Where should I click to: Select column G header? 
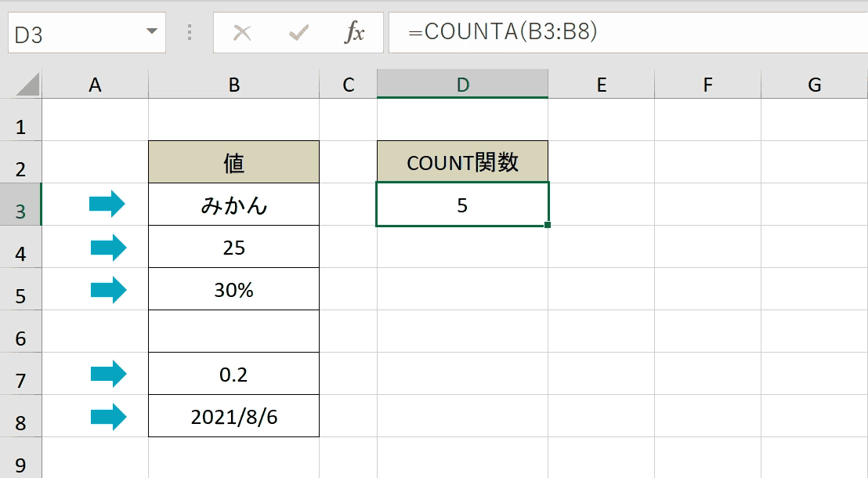pyautogui.click(x=814, y=85)
